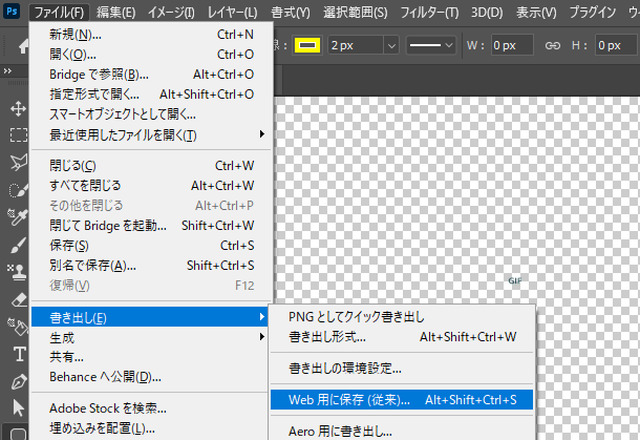Open the 書式(Y) menu

point(291,13)
